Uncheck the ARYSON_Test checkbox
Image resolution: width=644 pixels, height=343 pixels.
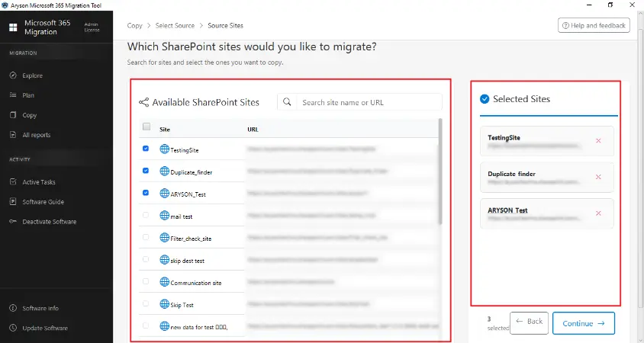146,192
